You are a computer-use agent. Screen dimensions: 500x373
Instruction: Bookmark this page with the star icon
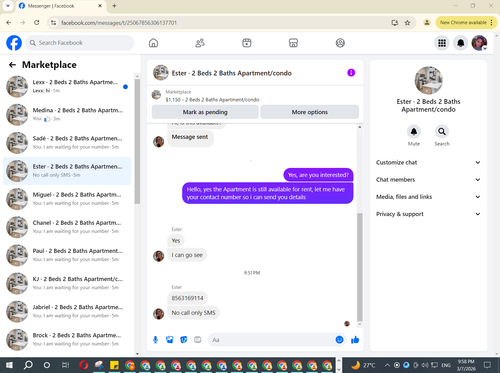pyautogui.click(x=407, y=23)
